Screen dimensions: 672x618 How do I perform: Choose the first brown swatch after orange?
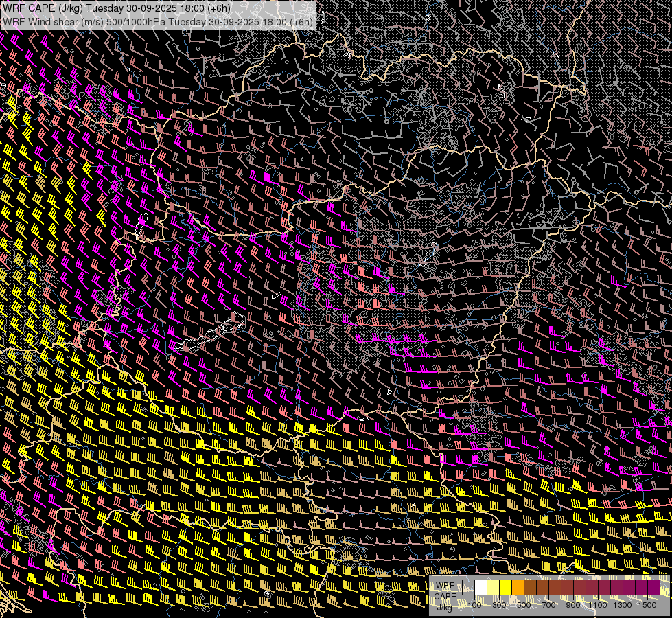point(531,588)
